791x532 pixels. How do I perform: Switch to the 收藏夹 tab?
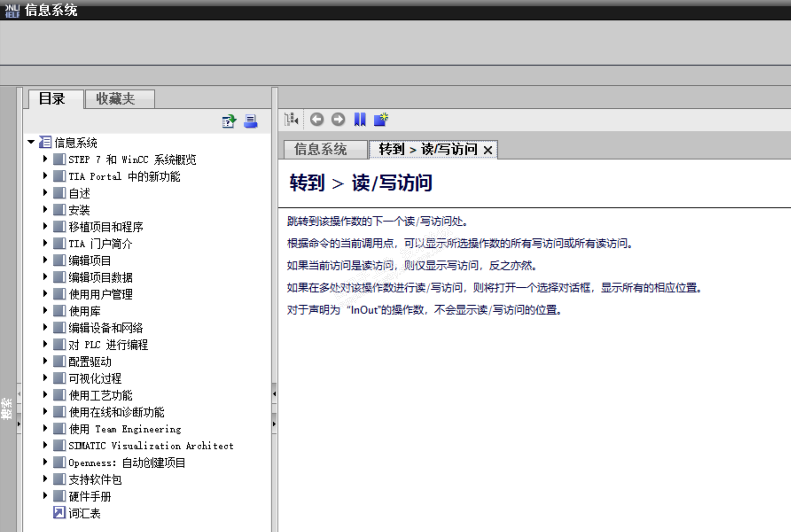[116, 99]
